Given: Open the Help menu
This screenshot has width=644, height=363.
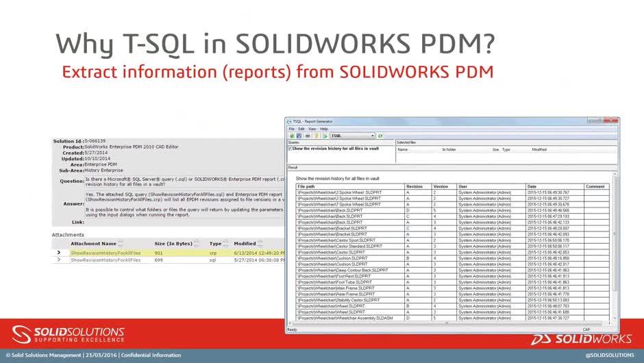Looking at the screenshot, I should [x=323, y=129].
